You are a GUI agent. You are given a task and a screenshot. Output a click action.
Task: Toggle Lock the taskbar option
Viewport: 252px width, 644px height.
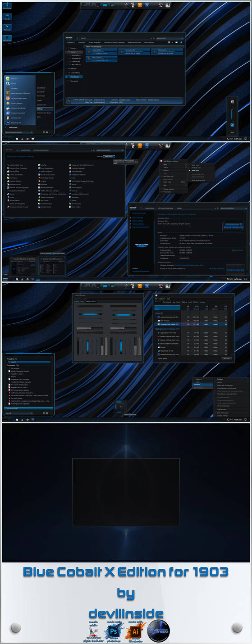tap(223, 413)
